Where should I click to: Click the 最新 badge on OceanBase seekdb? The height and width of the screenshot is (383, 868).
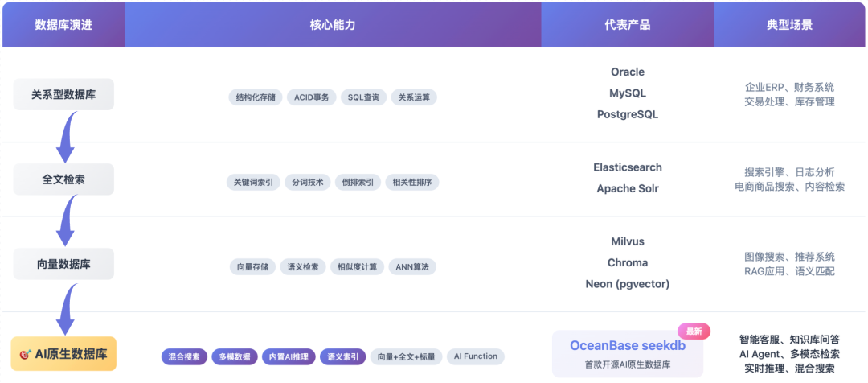(x=694, y=332)
